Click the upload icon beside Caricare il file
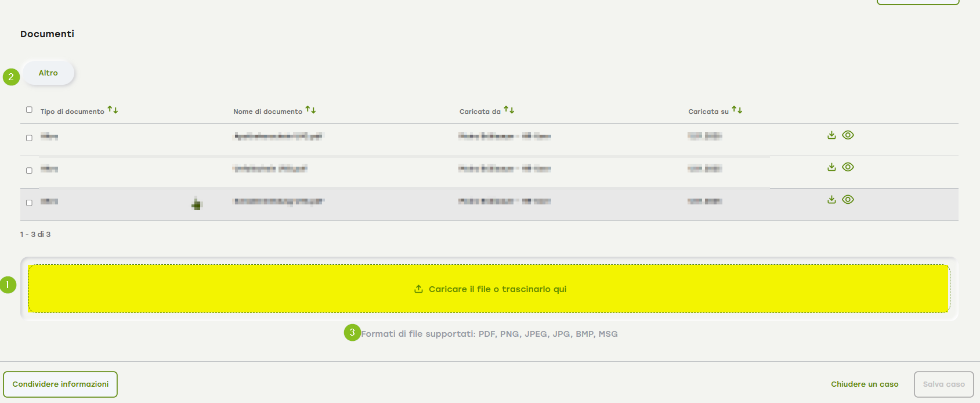Image resolution: width=980 pixels, height=403 pixels. pyautogui.click(x=418, y=289)
